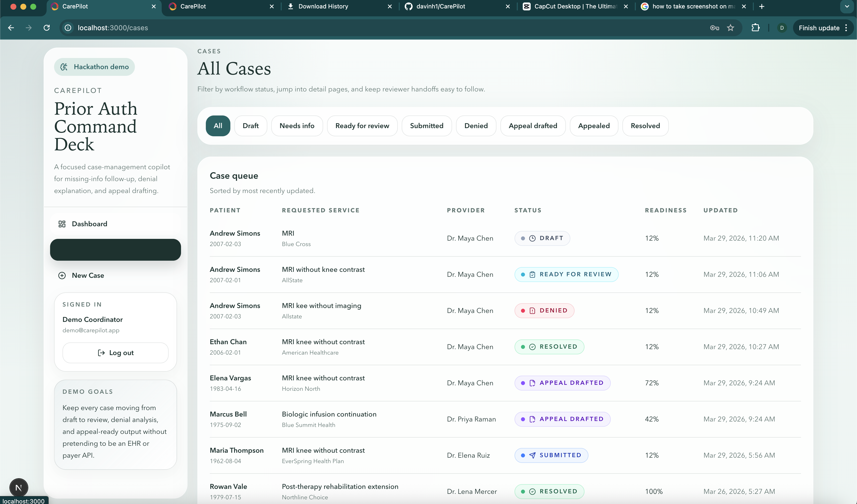
Task: Open the browser extensions puzzle icon
Action: (x=755, y=28)
